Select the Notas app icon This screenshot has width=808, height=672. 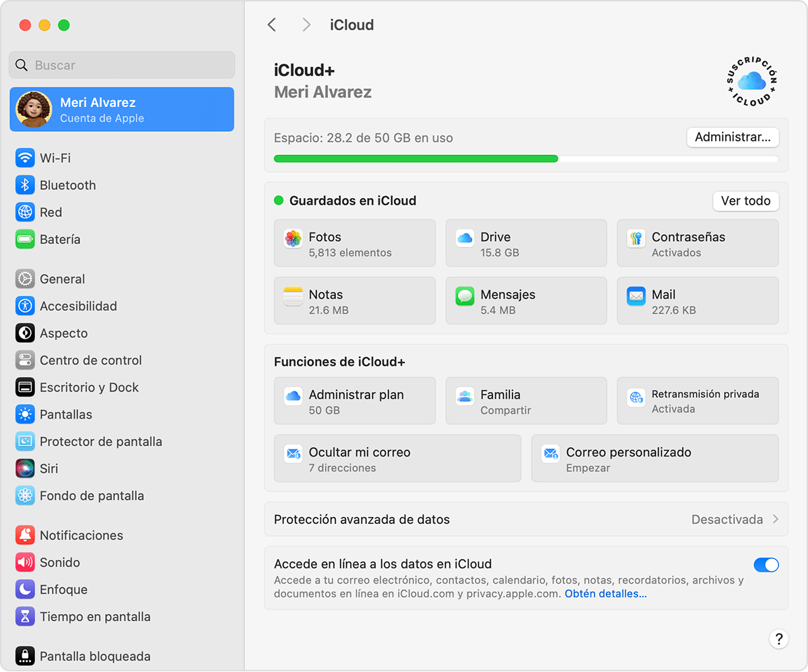pos(293,296)
